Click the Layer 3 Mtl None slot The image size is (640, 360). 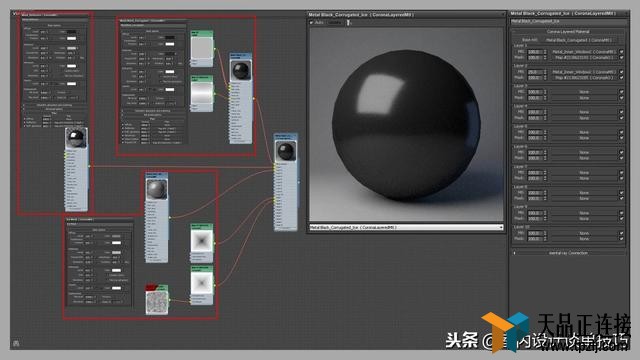click(584, 92)
